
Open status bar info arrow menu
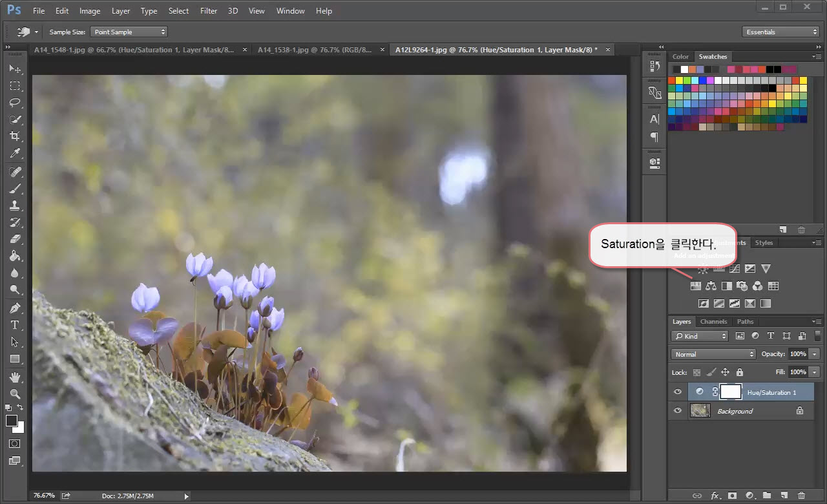tap(187, 496)
